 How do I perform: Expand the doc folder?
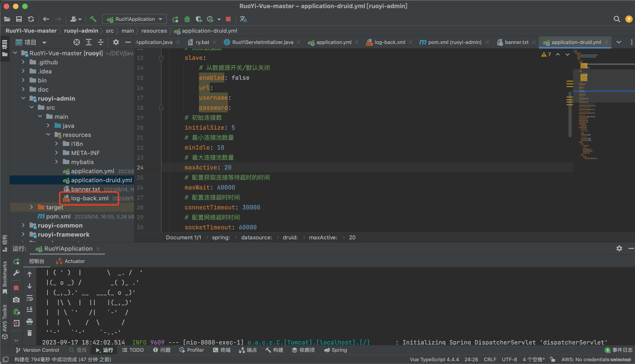[23, 89]
